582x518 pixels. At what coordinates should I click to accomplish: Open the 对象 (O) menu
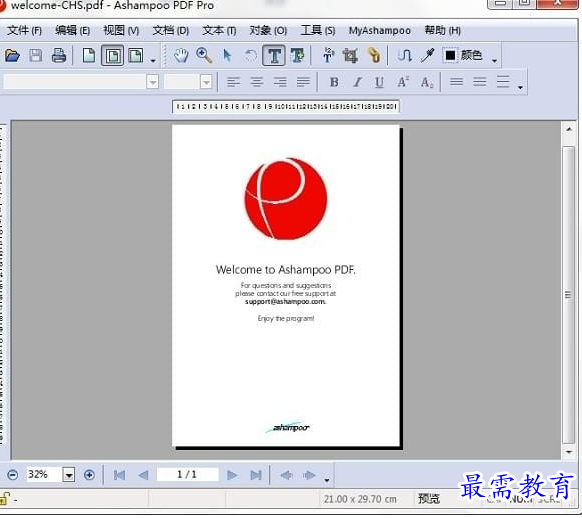tap(268, 30)
